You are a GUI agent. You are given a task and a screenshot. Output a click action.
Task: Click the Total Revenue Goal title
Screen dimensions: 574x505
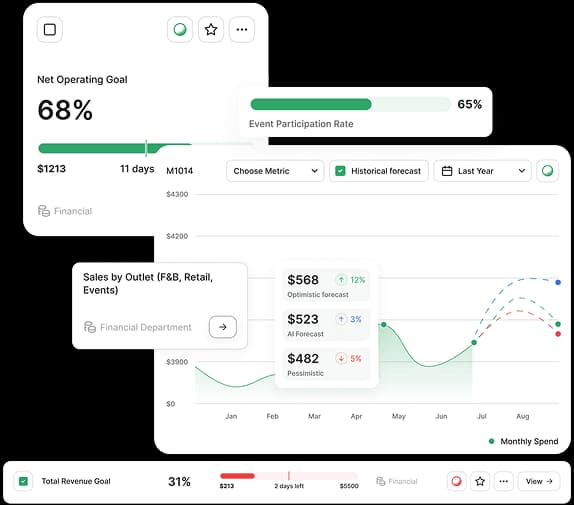76,481
